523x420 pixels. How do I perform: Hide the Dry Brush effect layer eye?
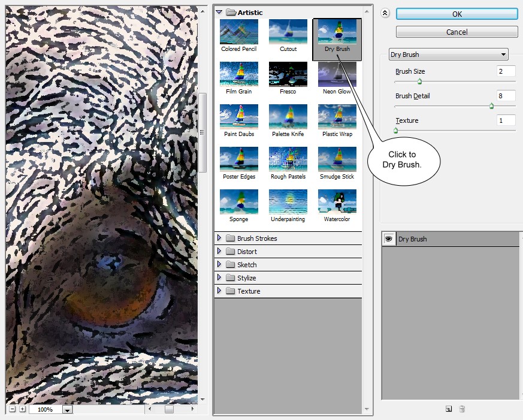[x=388, y=239]
